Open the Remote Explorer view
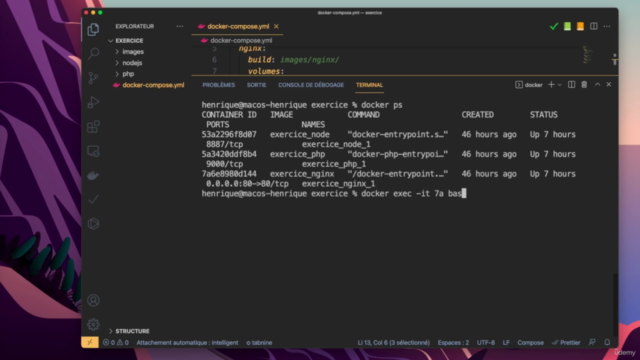 coord(93,151)
